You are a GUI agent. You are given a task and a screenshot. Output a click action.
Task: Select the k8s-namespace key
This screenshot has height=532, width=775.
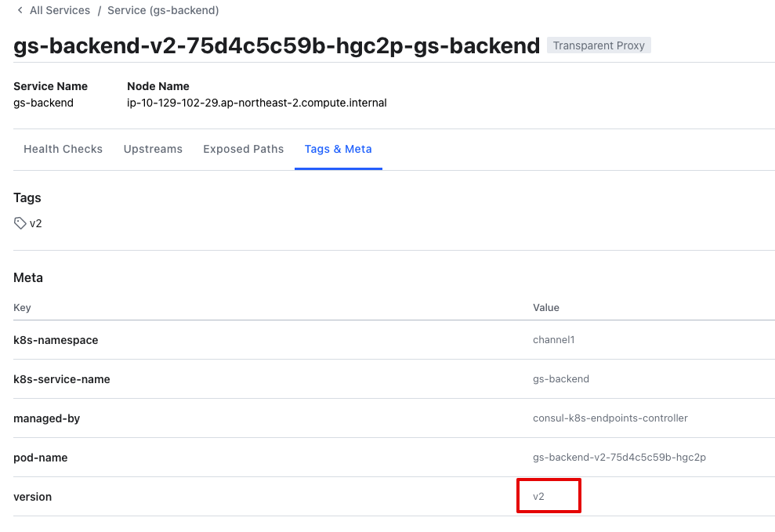(x=56, y=340)
